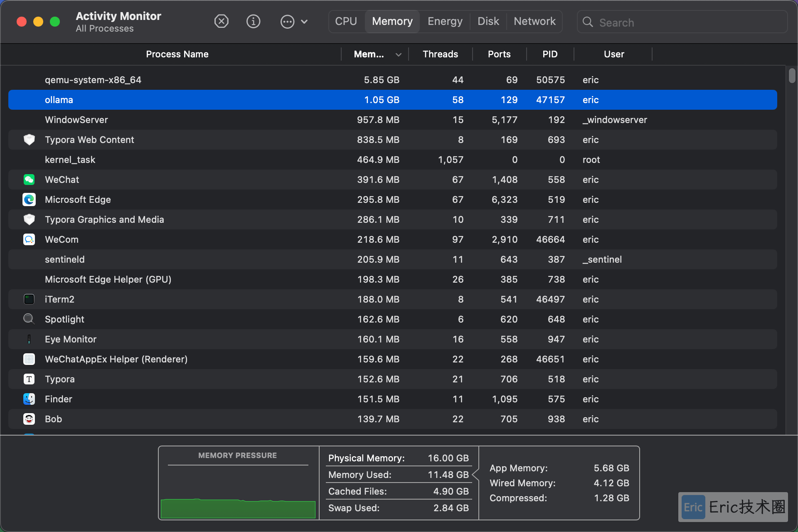Click the Finder ports value 1,095
The width and height of the screenshot is (798, 532).
coord(505,399)
